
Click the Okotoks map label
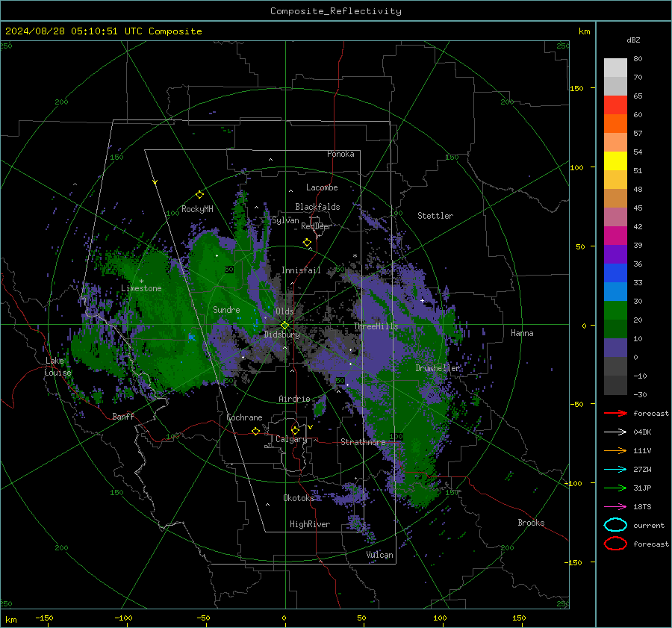tap(299, 497)
